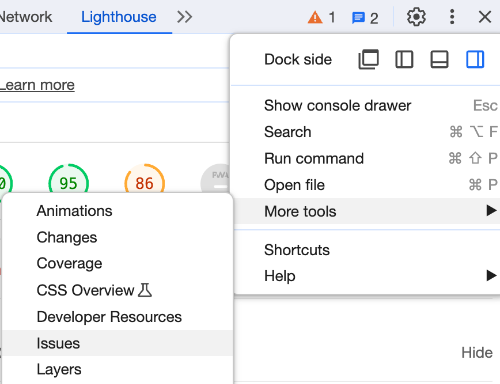This screenshot has height=384, width=500.
Task: Open the Issues tool
Action: coord(117,343)
